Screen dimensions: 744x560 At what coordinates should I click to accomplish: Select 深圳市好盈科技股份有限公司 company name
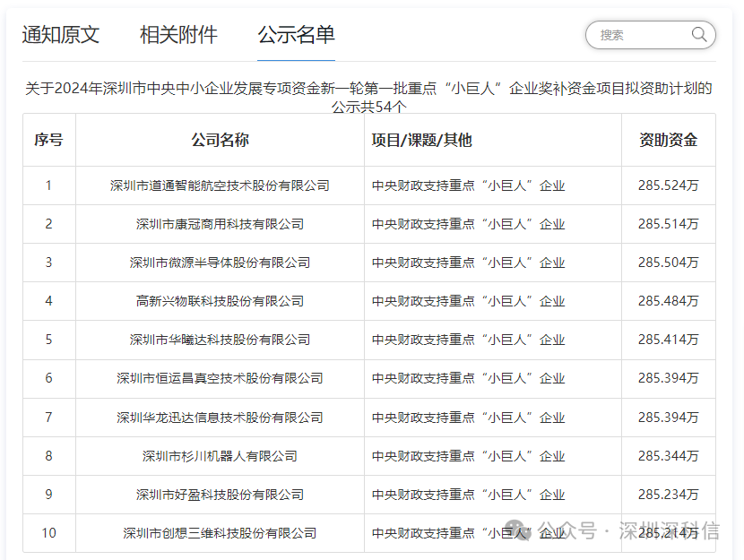pos(221,495)
